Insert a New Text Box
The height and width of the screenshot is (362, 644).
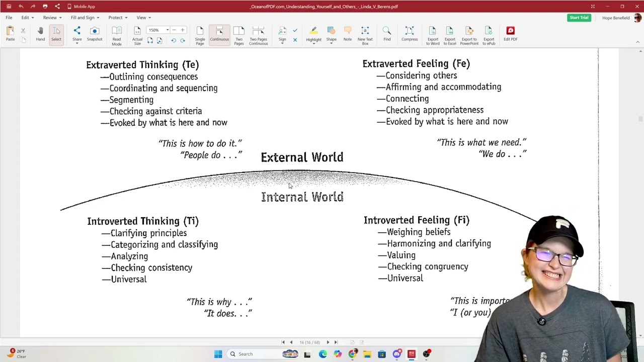click(365, 36)
